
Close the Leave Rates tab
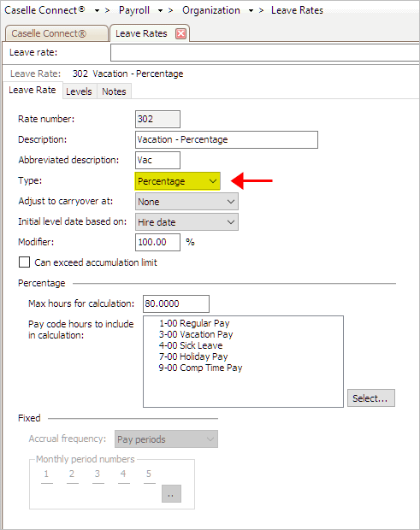[181, 33]
